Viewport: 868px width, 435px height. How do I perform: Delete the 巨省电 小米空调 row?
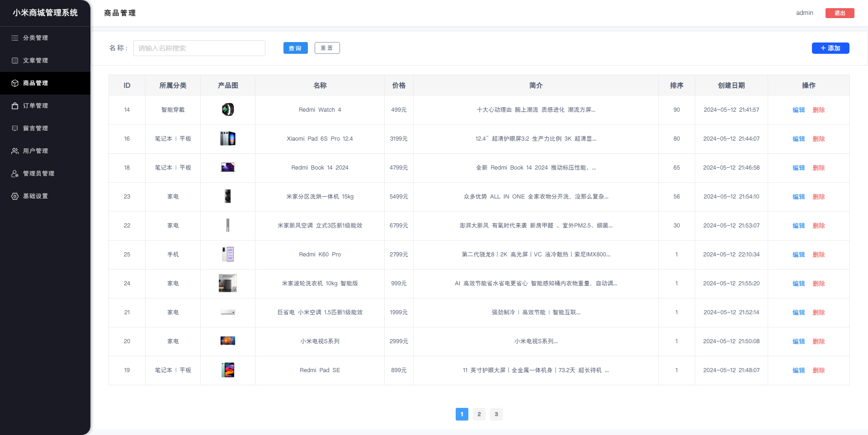tap(819, 312)
